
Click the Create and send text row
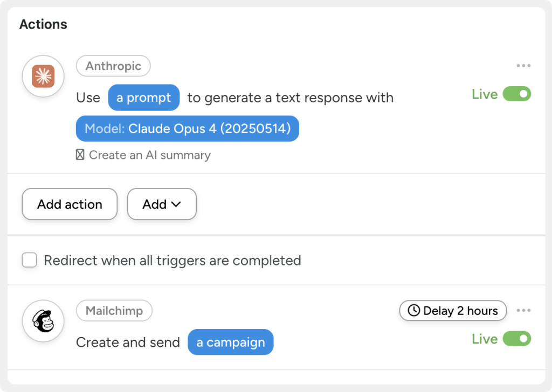(x=128, y=342)
